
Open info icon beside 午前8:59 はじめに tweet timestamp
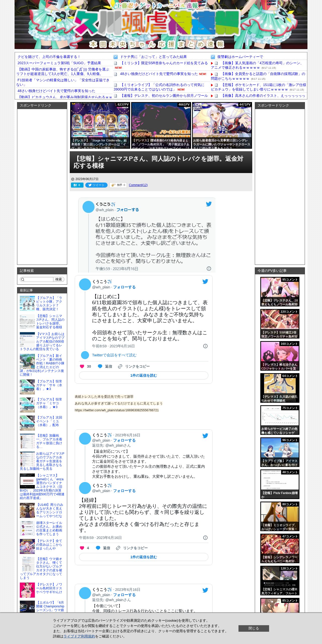205,346
